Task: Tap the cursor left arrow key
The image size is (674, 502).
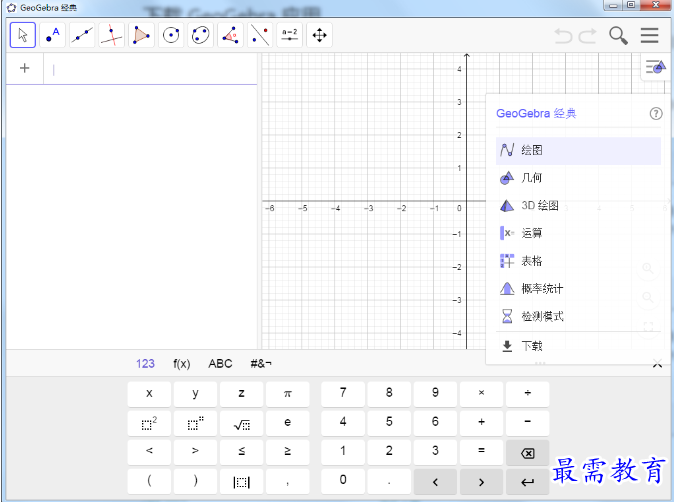Action: click(435, 482)
